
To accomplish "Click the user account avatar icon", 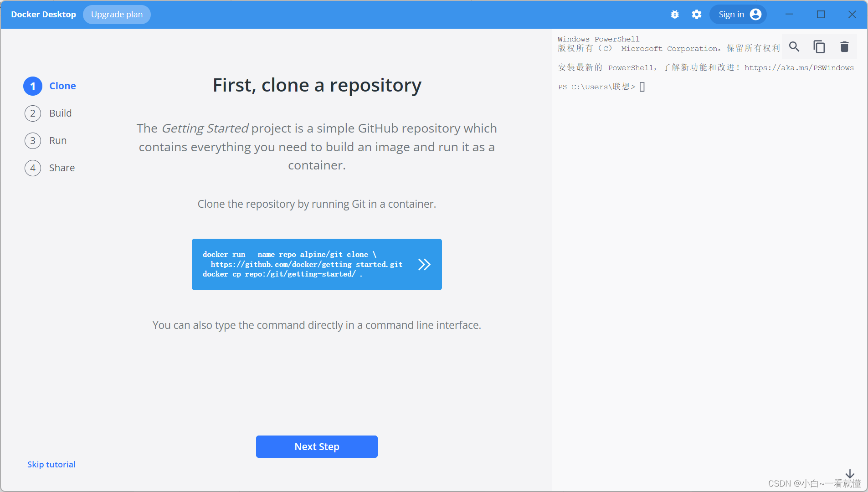I will 755,15.
